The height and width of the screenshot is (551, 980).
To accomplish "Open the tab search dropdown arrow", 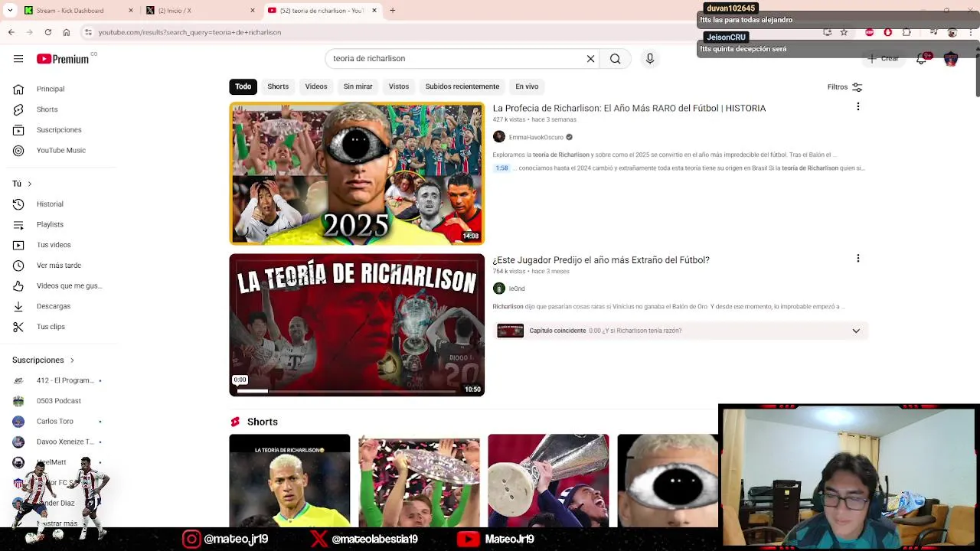I will pos(10,11).
